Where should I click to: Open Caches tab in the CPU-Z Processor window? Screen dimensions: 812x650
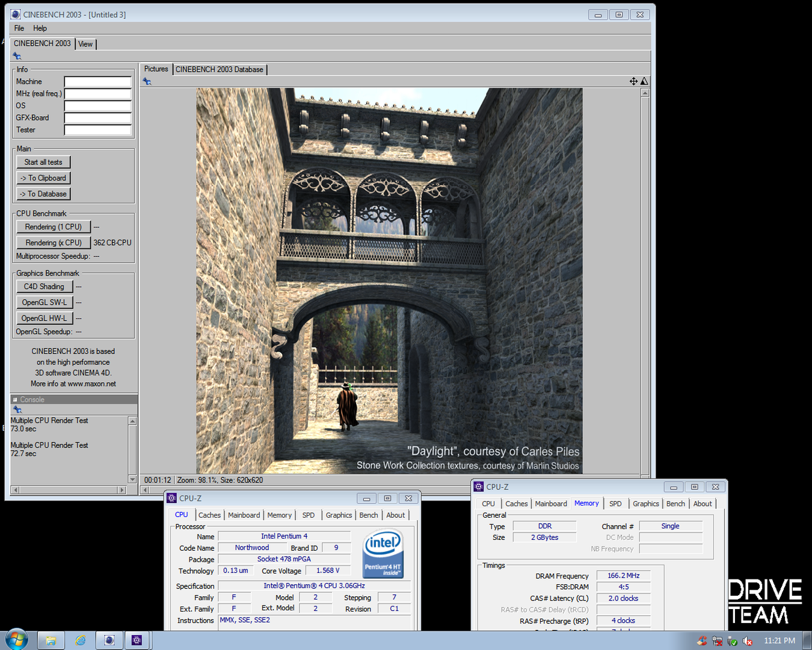tap(209, 515)
